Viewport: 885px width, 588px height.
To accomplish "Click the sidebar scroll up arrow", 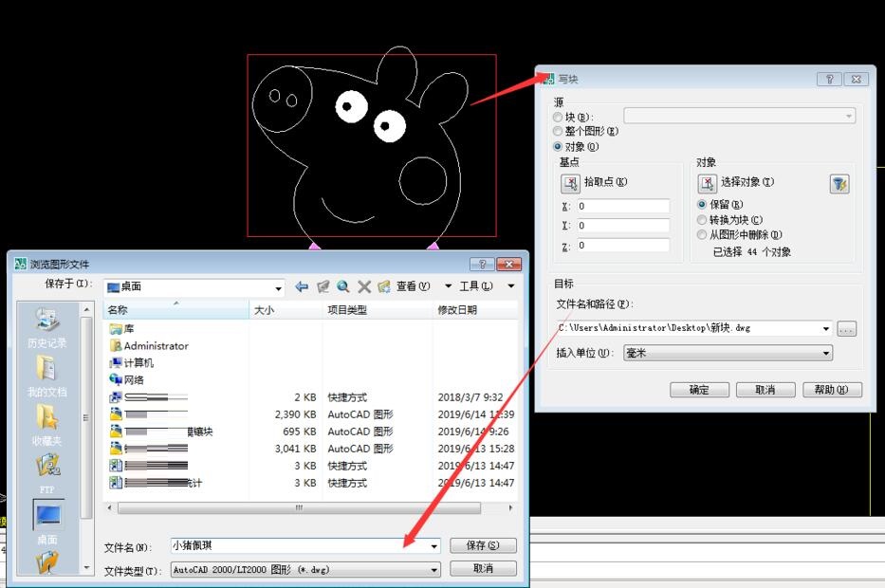I will 86,310.
